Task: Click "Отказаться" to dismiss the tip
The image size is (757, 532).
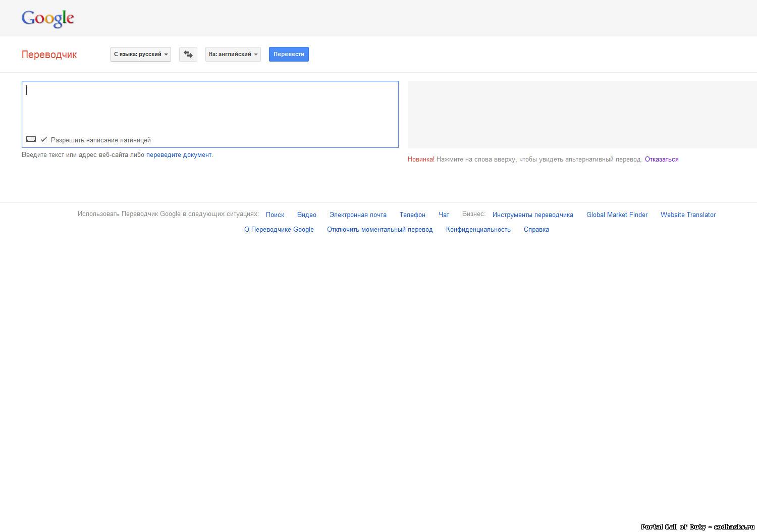Action: coord(662,159)
